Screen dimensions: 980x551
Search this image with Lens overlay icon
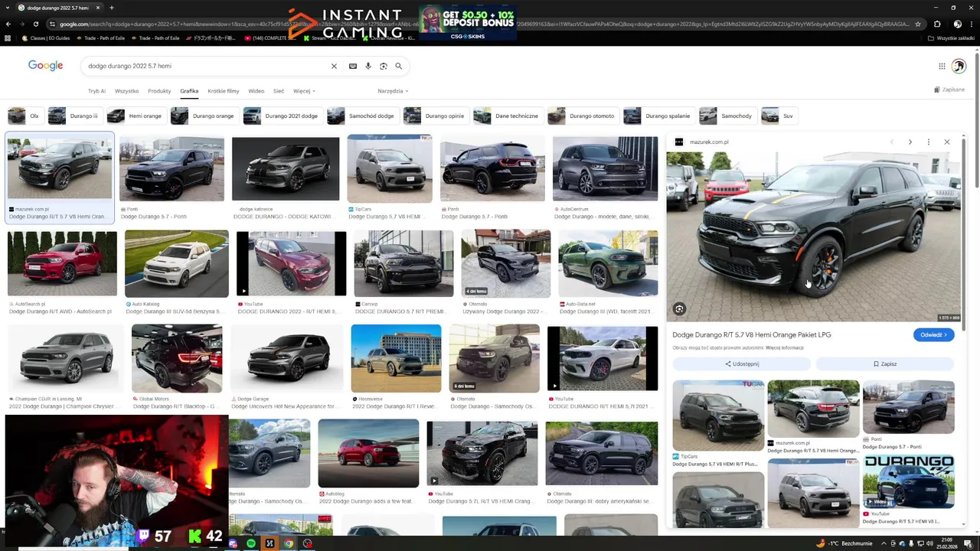coord(679,309)
